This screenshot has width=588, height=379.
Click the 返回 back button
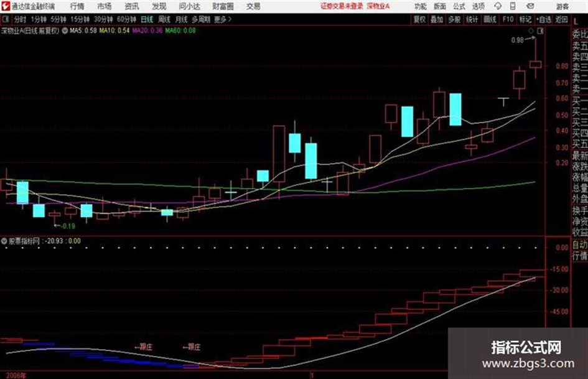click(561, 19)
